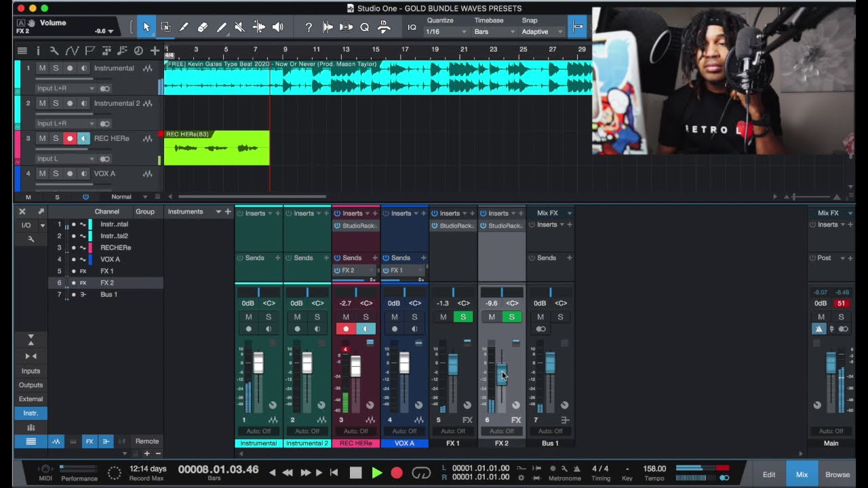Click the External button in console
This screenshot has height=488, width=868.
[31, 399]
